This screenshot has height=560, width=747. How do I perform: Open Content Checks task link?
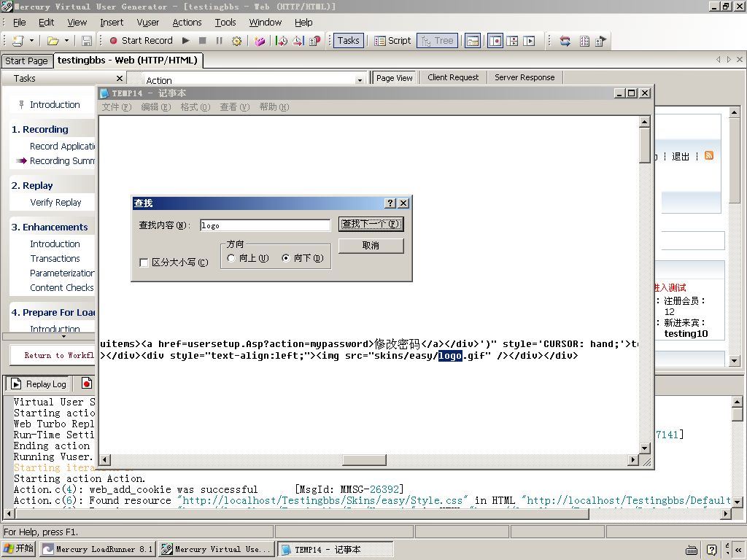62,287
